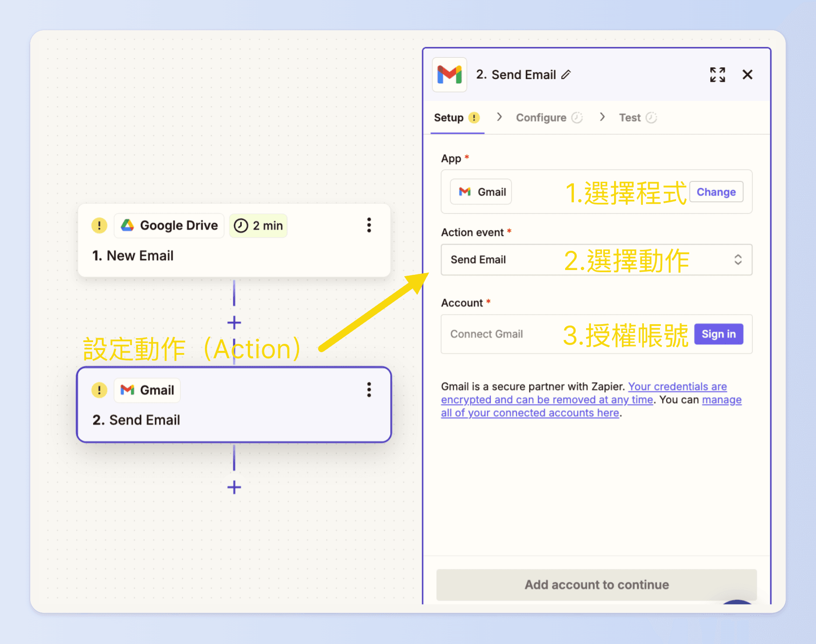Click Add account to continue button
816x644 pixels.
(596, 585)
